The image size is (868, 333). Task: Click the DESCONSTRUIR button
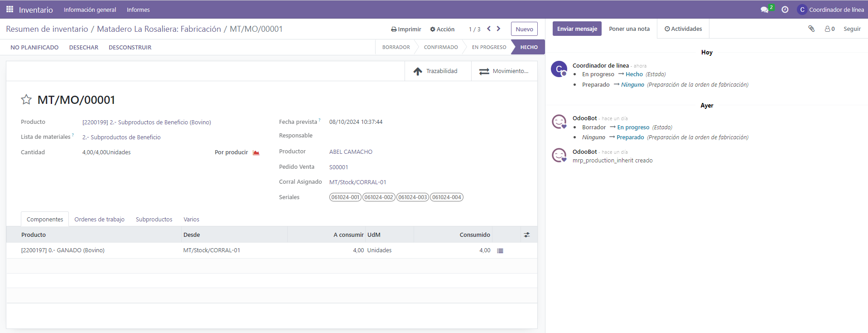130,47
